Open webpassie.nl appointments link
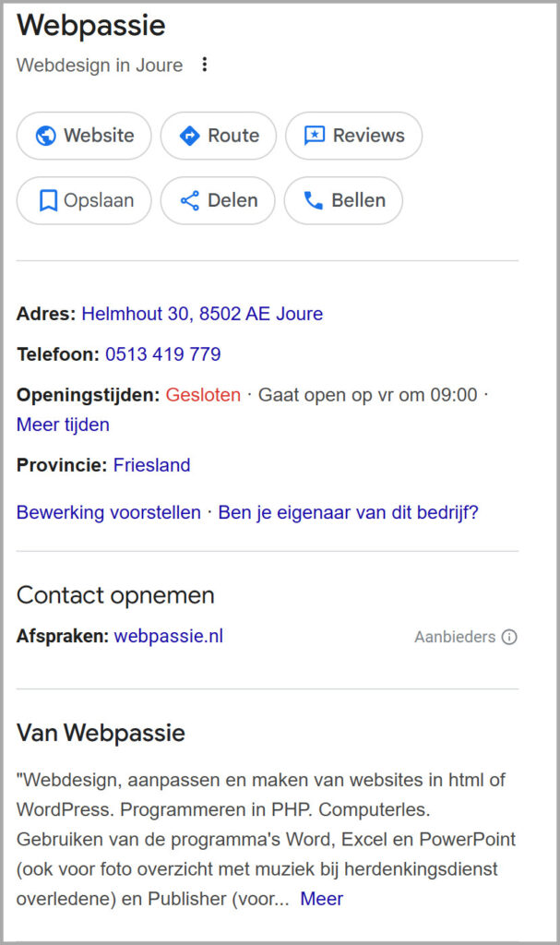Image resolution: width=560 pixels, height=945 pixels. click(x=168, y=636)
